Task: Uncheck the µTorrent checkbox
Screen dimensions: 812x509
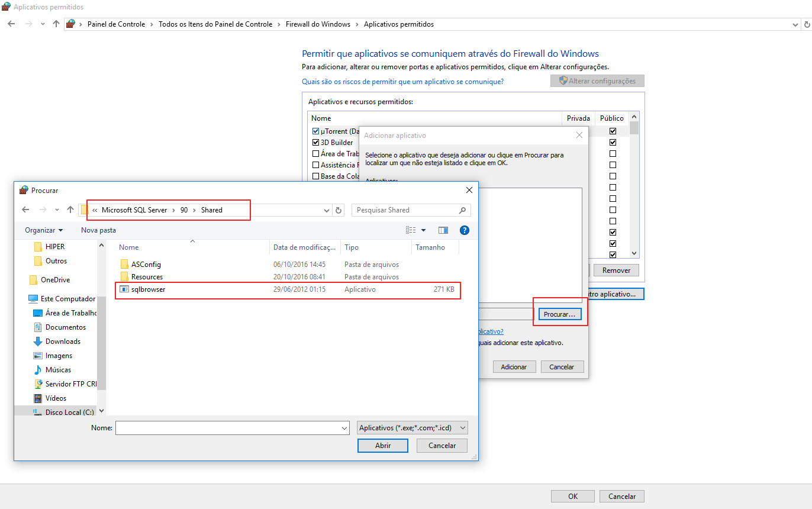Action: [x=315, y=131]
